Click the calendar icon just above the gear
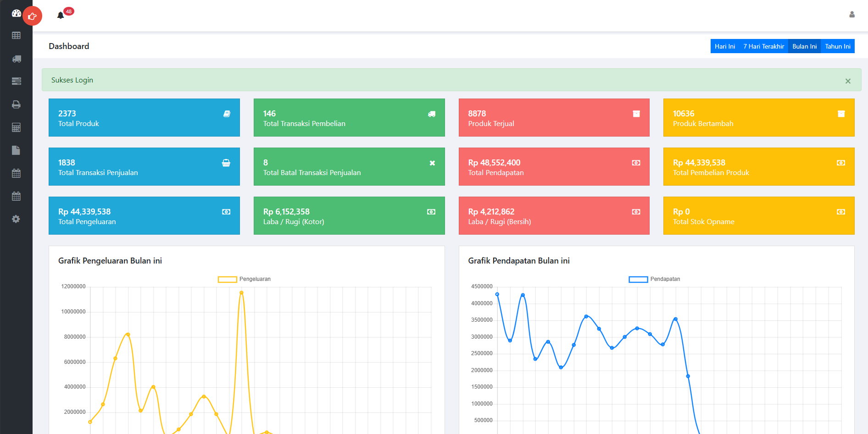Screen dimensions: 868x434 point(16,196)
